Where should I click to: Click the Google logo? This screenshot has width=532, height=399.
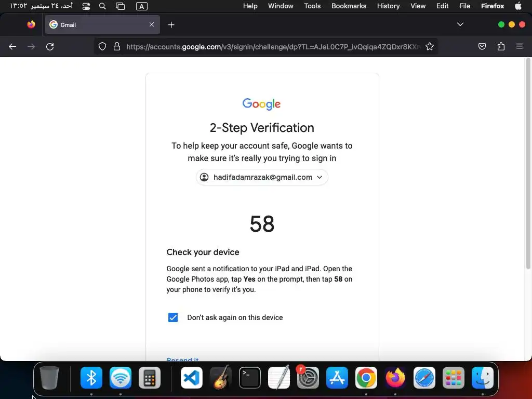click(x=262, y=104)
